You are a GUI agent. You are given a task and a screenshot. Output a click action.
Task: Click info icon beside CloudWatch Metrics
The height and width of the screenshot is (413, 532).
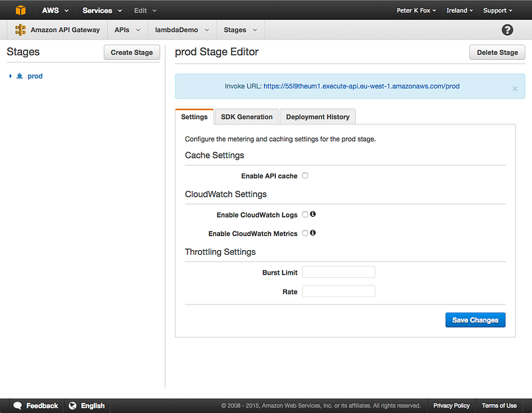tap(313, 233)
